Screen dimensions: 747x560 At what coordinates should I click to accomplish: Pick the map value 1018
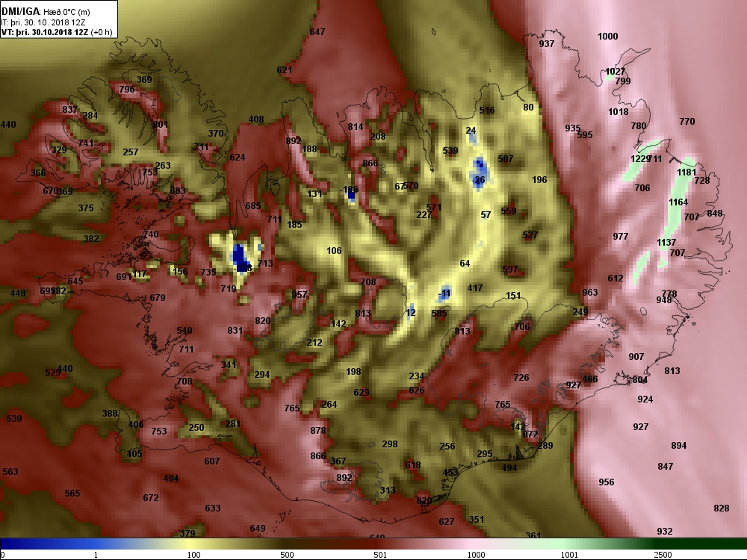point(619,112)
